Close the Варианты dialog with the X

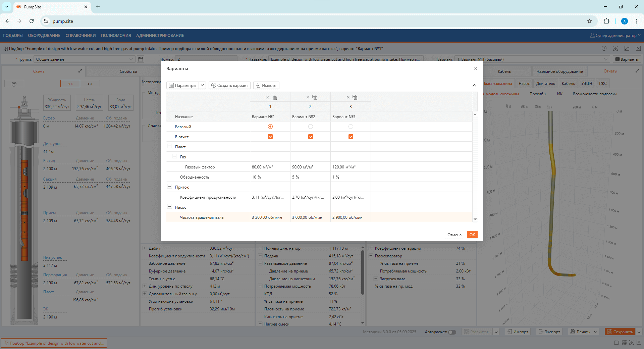click(x=475, y=68)
